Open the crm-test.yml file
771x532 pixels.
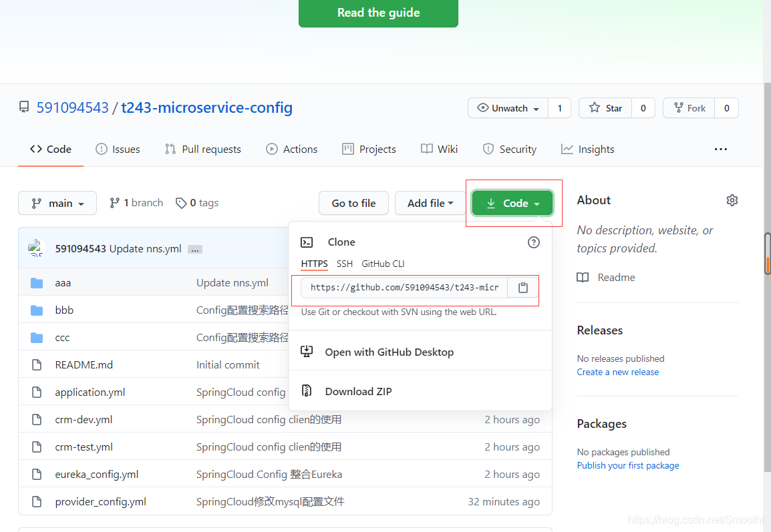click(x=84, y=447)
